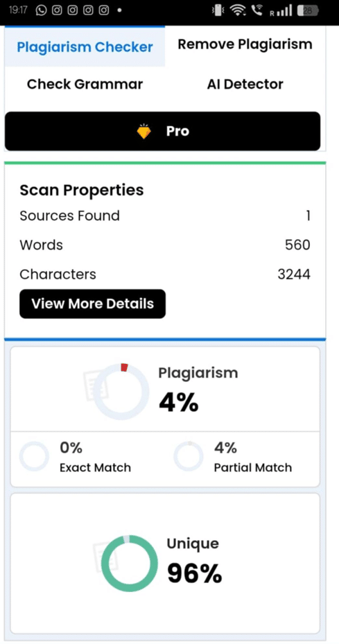Image resolution: width=339 pixels, height=644 pixels.
Task: Tap the Wi-Fi calling phone icon
Action: tap(257, 10)
